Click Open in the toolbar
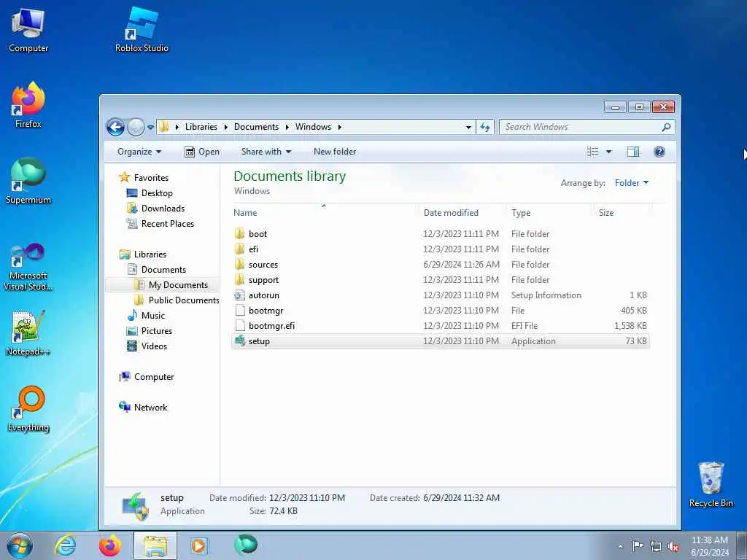747x560 pixels. (x=202, y=152)
